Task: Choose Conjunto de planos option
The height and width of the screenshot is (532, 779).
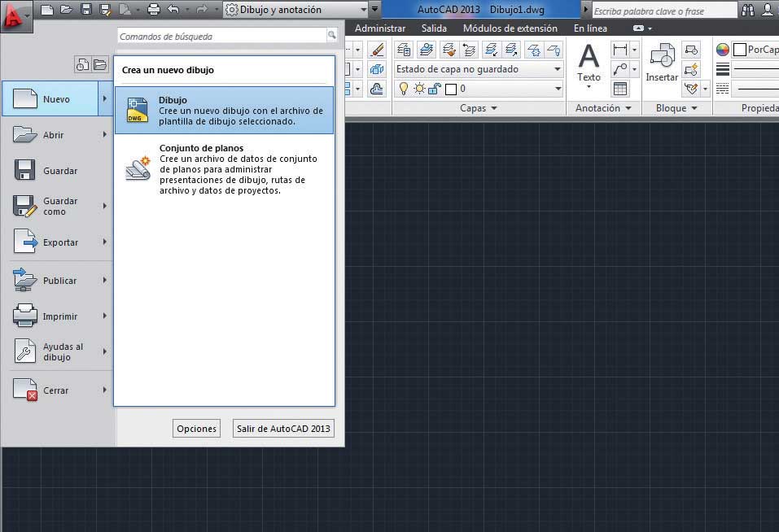Action: click(225, 168)
